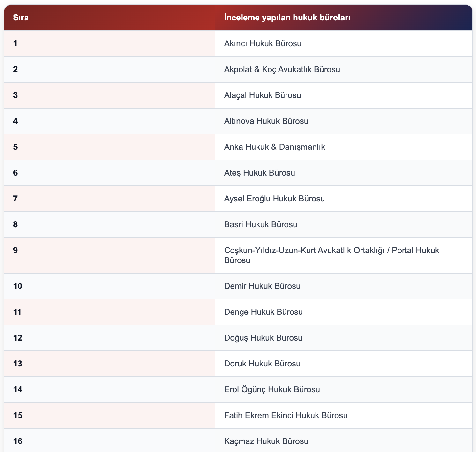This screenshot has width=476, height=452.
Task: Click the Basri Hukuk Bürosu cell
Action: 344,224
